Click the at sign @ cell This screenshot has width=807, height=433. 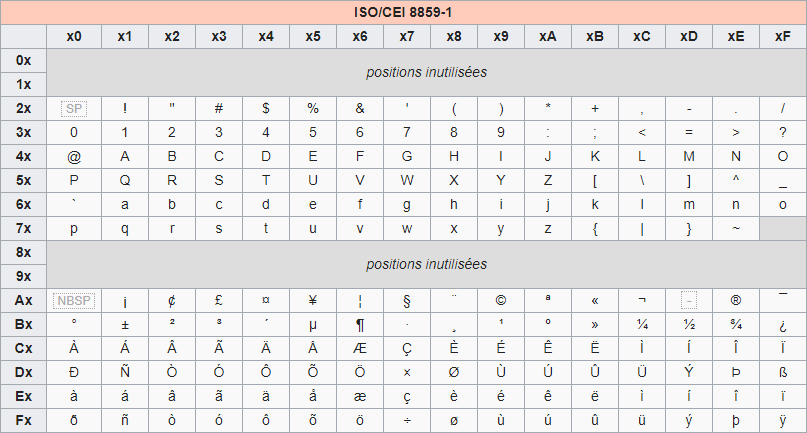74,156
